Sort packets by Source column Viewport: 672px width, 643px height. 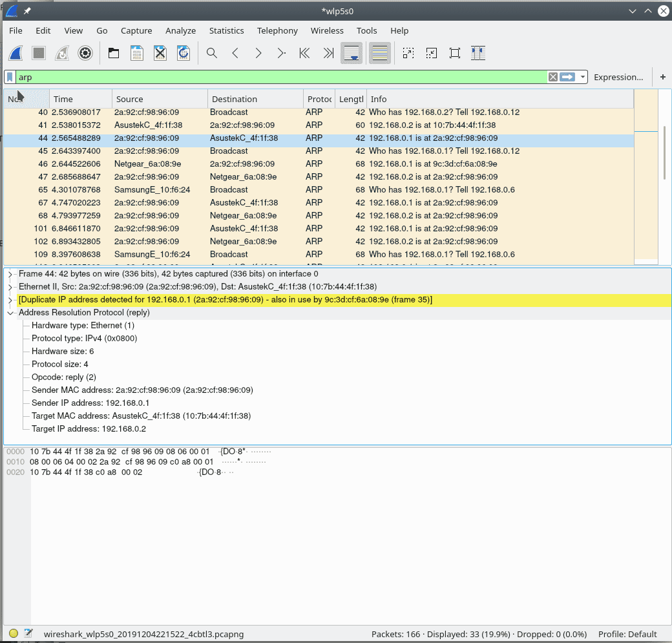(x=160, y=99)
